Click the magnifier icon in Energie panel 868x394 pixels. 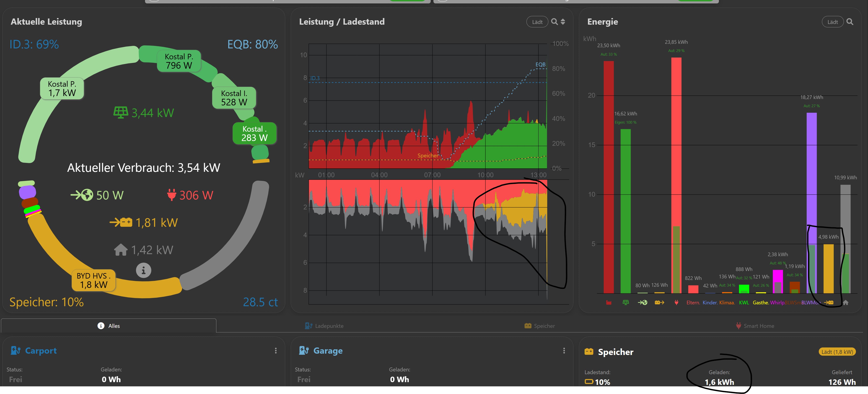tap(850, 22)
